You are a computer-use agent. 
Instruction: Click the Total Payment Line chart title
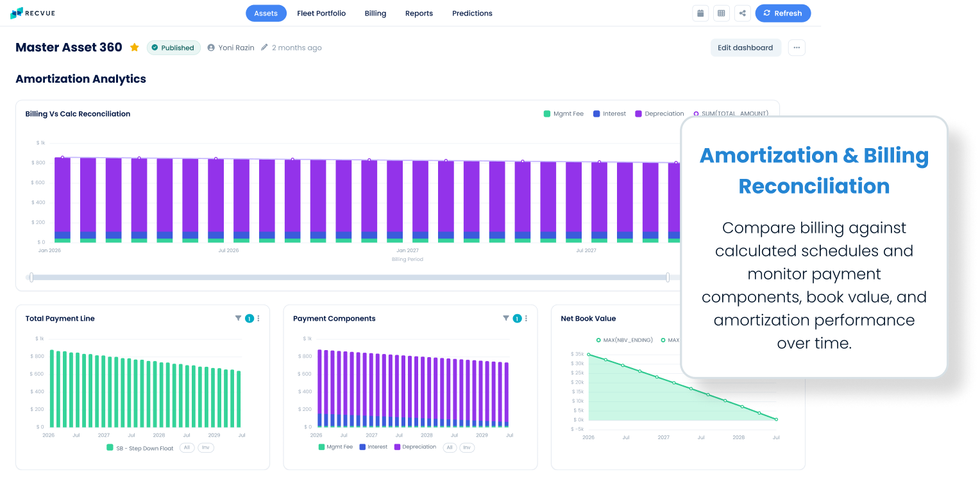pyautogui.click(x=60, y=318)
